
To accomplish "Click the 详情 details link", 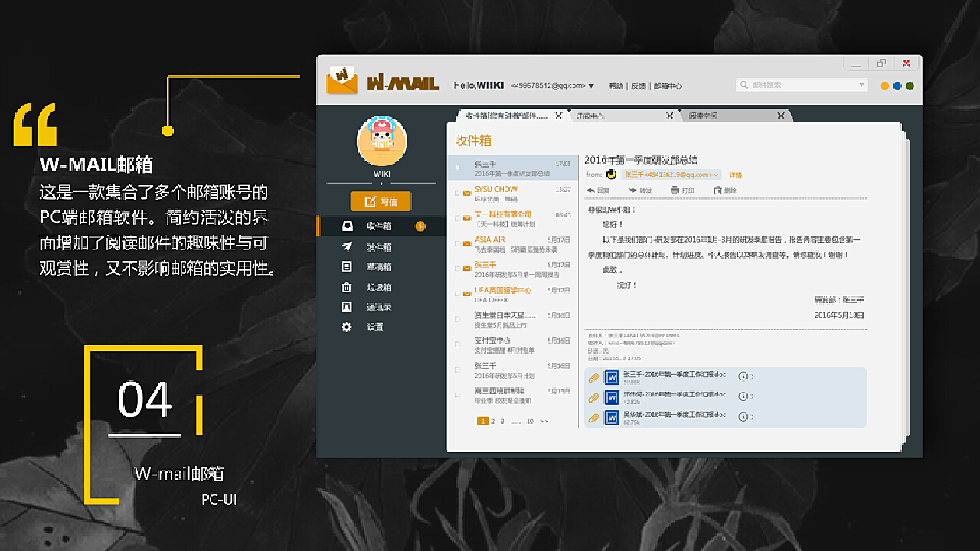I will (736, 175).
